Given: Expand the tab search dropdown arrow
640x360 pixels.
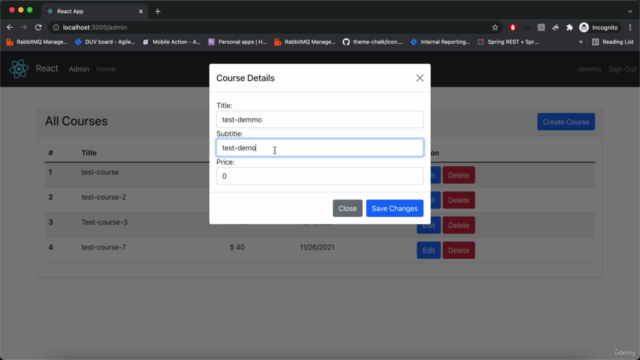Looking at the screenshot, I should pyautogui.click(x=630, y=11).
